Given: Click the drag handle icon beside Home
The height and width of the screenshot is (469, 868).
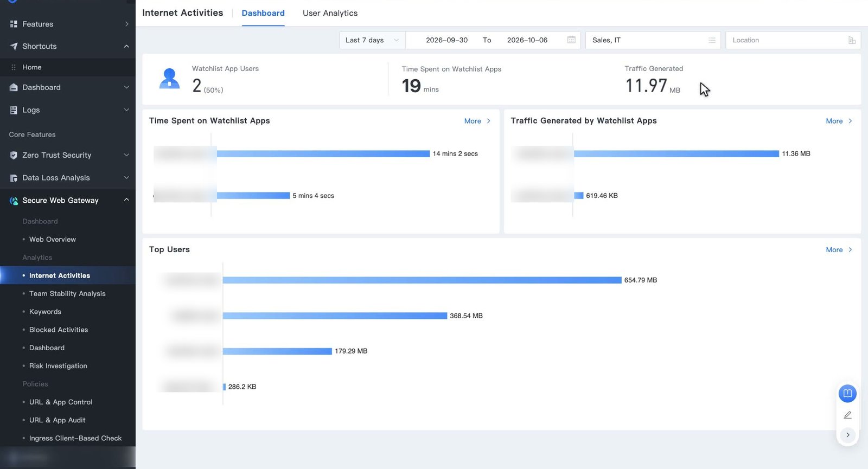Looking at the screenshot, I should point(14,67).
